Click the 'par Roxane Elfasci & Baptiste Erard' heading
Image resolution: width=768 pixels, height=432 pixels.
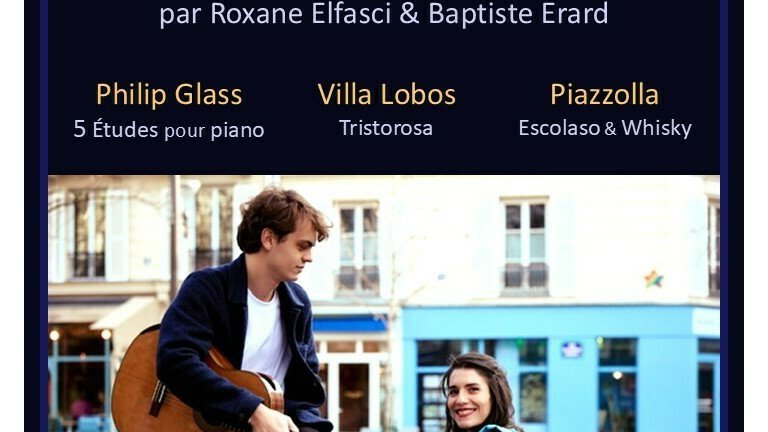(x=384, y=14)
